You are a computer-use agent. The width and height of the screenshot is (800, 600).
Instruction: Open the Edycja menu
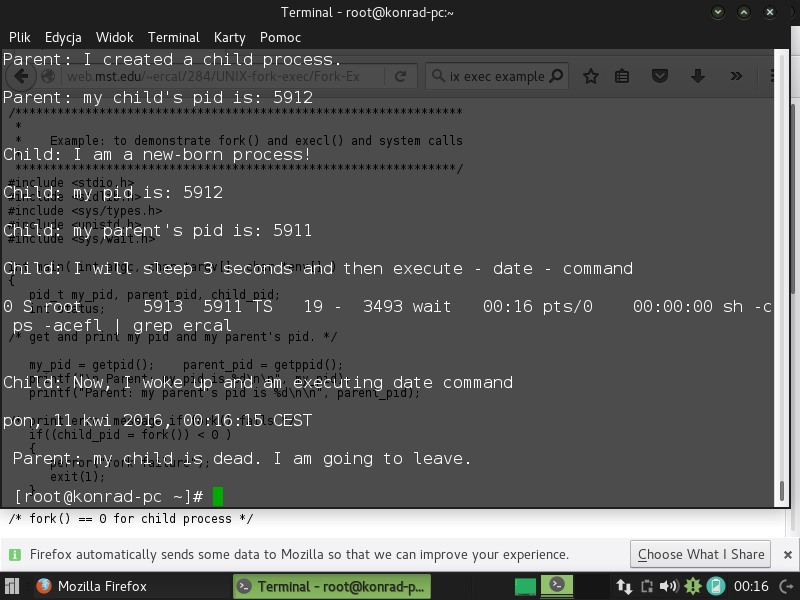point(64,37)
